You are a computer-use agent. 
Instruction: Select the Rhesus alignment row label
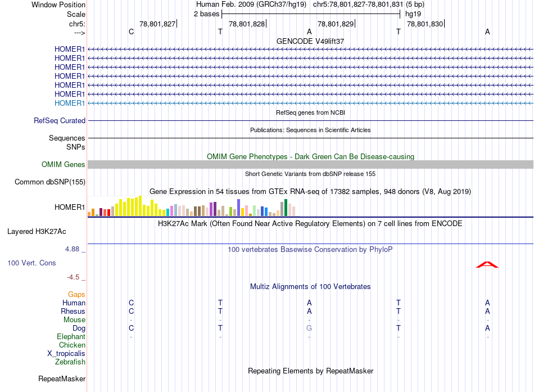pos(73,311)
